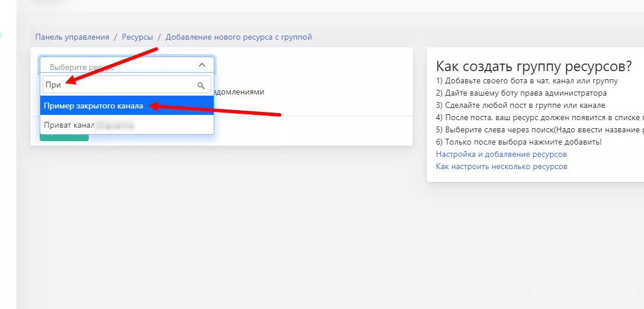
Task: Click step 2 about administrator rights
Action: point(521,93)
